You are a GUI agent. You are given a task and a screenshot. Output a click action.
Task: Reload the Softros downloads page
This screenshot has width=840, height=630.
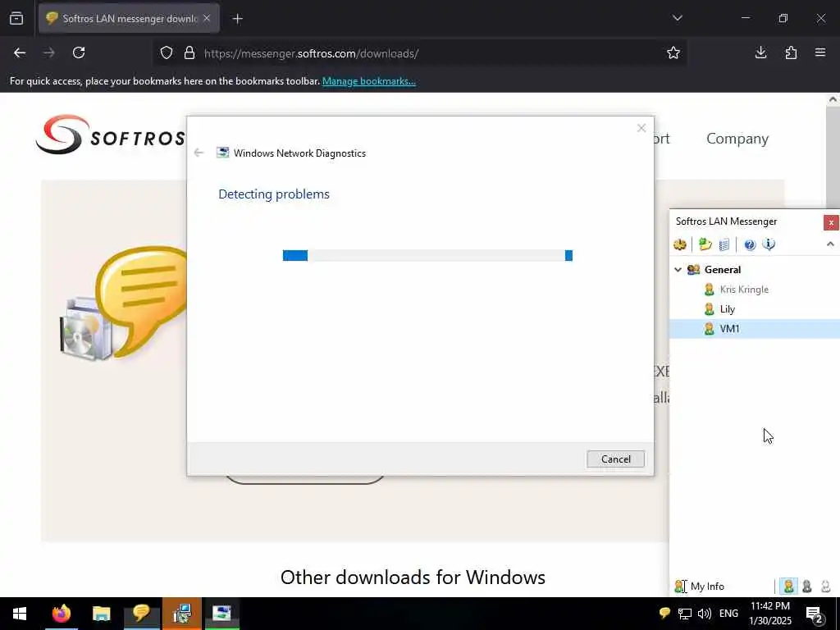pyautogui.click(x=79, y=52)
